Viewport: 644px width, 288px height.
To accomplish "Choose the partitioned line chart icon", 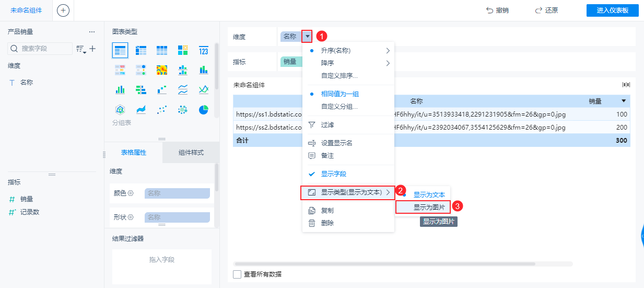I will [x=183, y=89].
